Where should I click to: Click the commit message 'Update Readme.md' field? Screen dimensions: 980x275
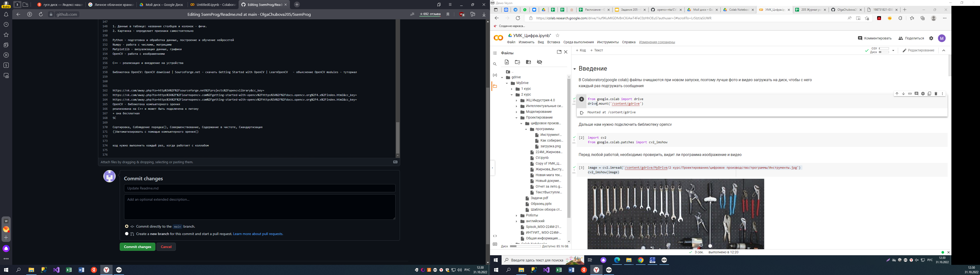(x=260, y=188)
